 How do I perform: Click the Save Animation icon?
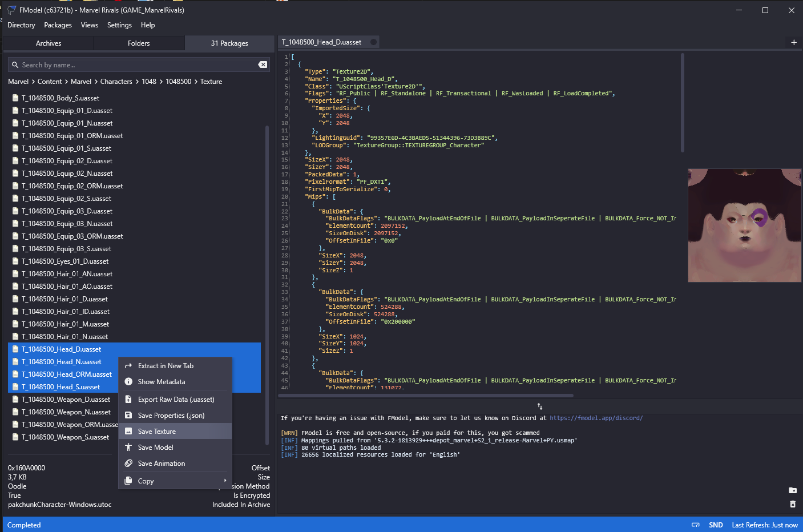(x=128, y=464)
